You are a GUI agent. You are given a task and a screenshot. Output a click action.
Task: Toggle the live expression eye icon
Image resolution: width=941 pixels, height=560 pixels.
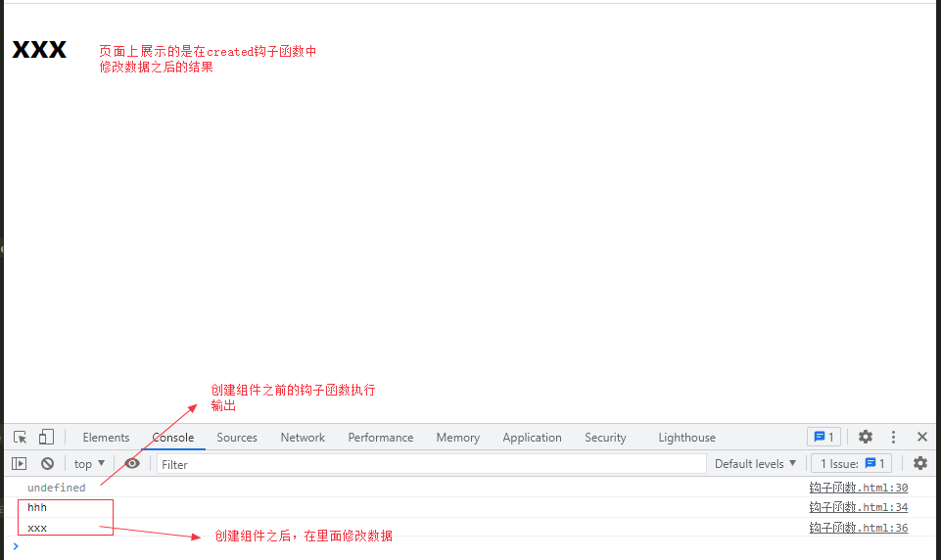click(x=132, y=464)
